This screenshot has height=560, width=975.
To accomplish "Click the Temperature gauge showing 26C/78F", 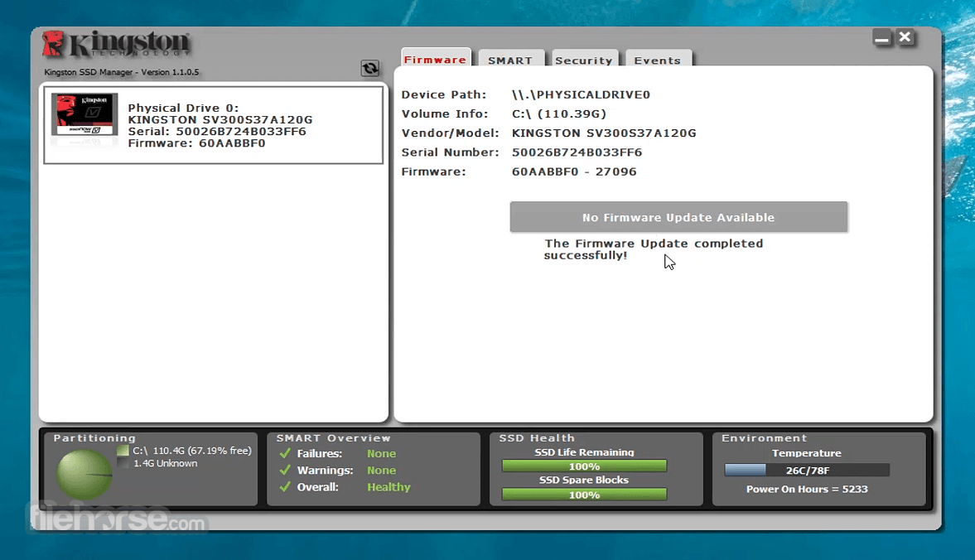I will [x=806, y=470].
